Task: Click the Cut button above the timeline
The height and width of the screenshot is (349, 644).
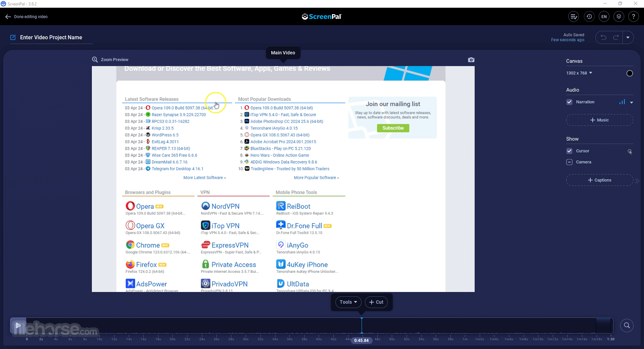Action: (376, 302)
